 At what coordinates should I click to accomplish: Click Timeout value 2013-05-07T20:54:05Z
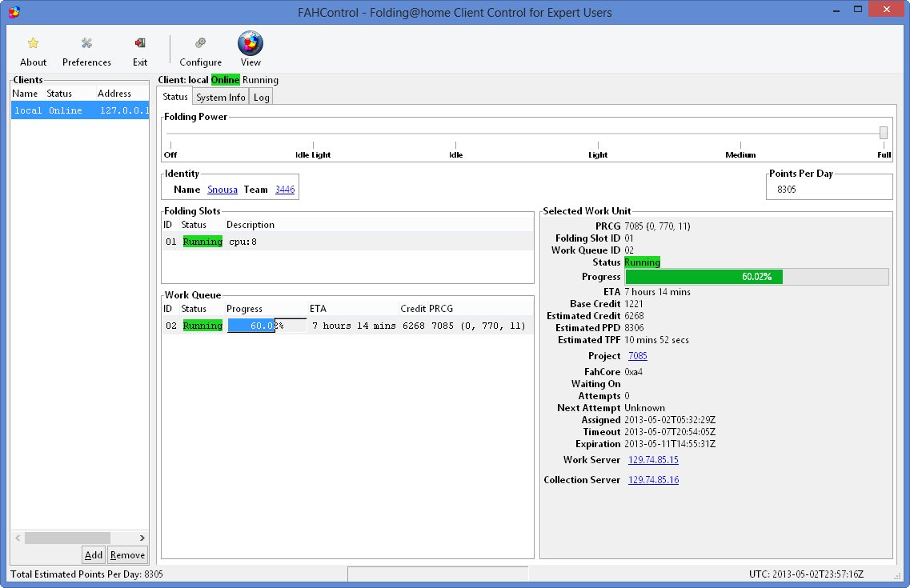670,432
